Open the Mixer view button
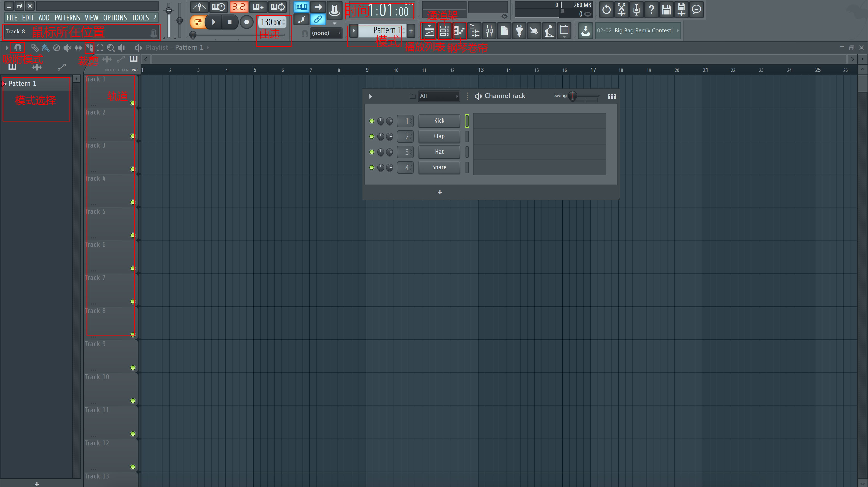The image size is (868, 487). (x=489, y=31)
